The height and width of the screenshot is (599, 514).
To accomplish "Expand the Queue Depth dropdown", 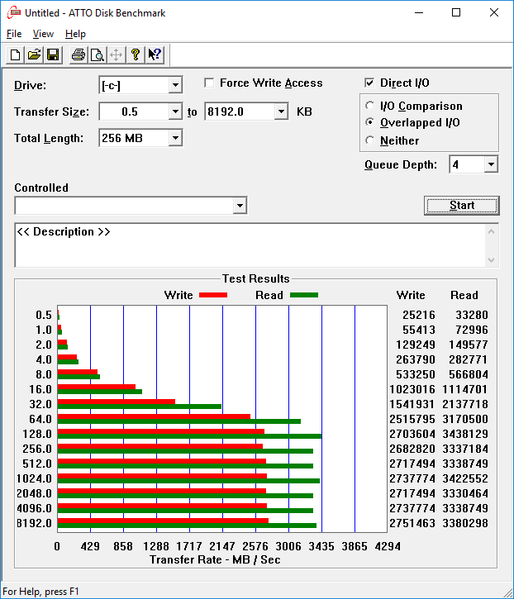I will [491, 165].
